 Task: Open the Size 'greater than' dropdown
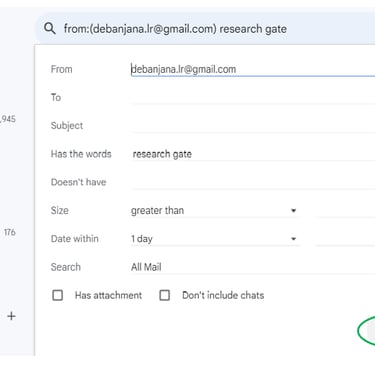[x=214, y=211]
